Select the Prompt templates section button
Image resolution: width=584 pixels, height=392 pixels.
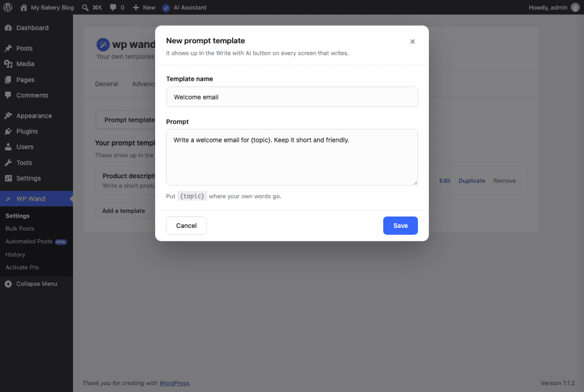pyautogui.click(x=126, y=120)
